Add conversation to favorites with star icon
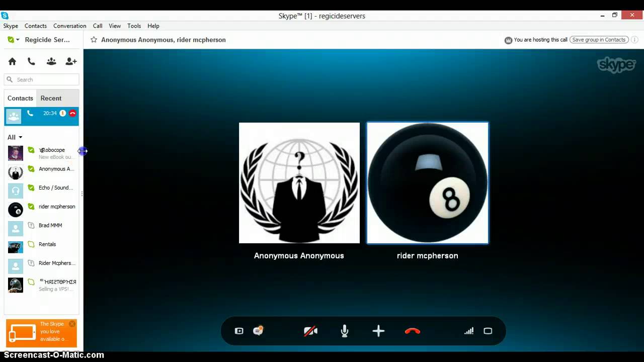644x362 pixels. (x=94, y=40)
